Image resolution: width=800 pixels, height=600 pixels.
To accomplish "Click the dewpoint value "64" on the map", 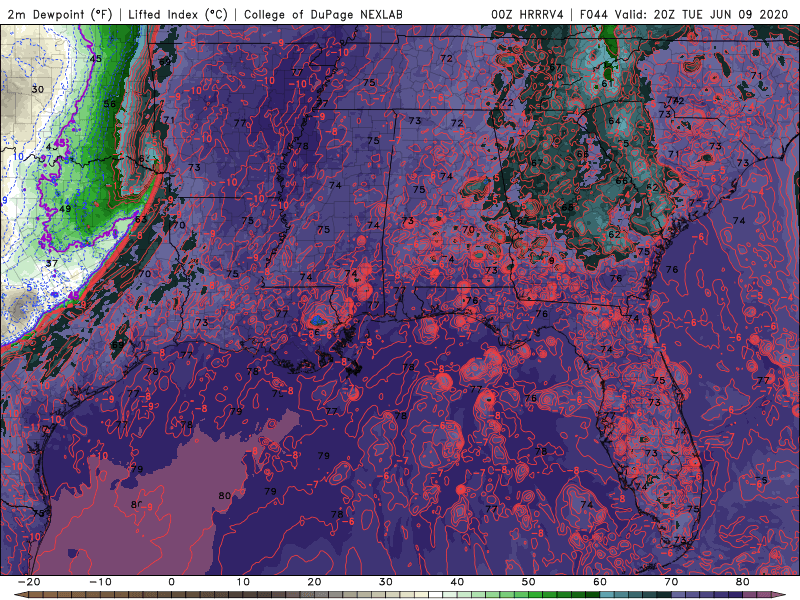I will 614,121.
